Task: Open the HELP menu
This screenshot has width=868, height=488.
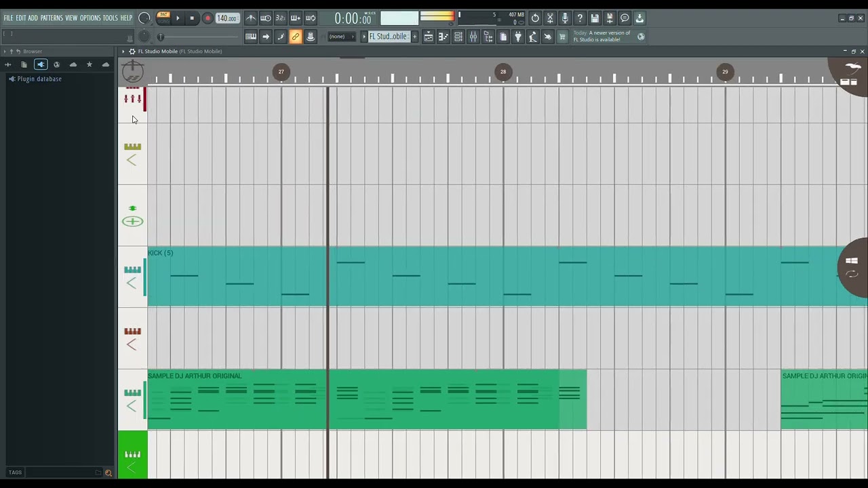Action: [126, 18]
